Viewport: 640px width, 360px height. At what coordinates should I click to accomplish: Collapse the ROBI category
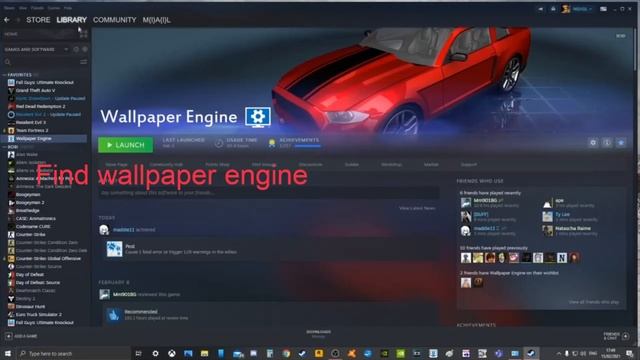click(x=4, y=147)
